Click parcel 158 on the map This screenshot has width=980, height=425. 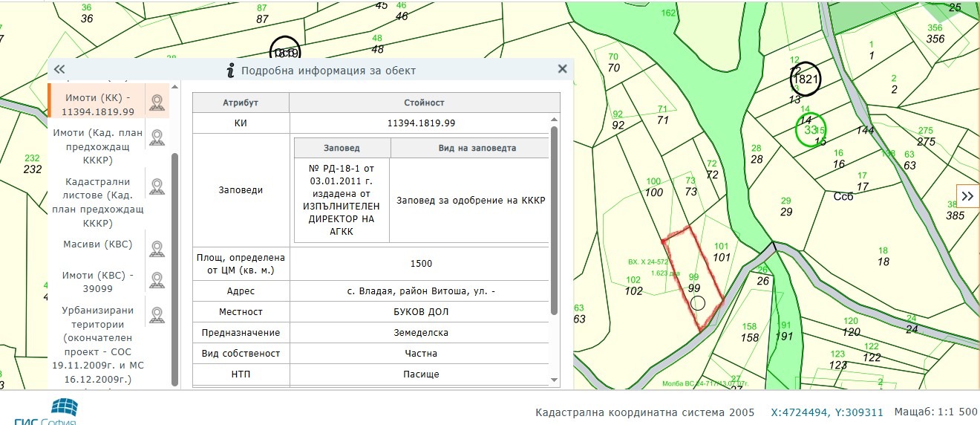[750, 337]
